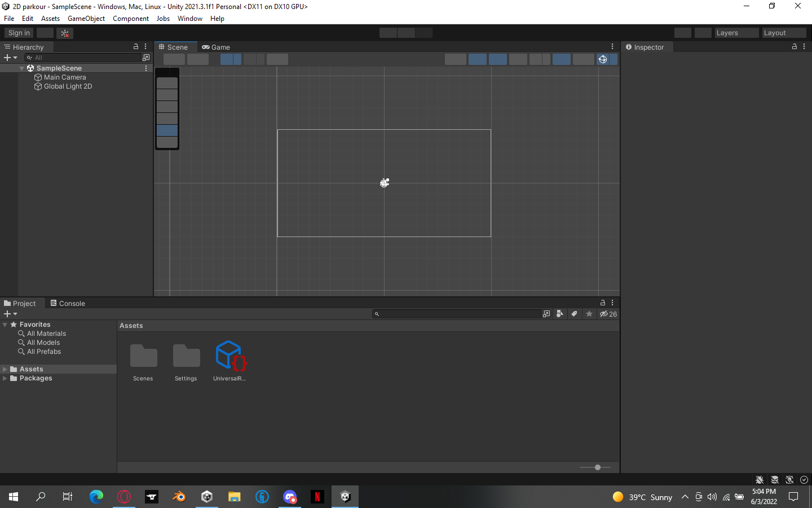Open the Hierarchy create dropdown arrow
The height and width of the screenshot is (508, 812).
[15, 58]
